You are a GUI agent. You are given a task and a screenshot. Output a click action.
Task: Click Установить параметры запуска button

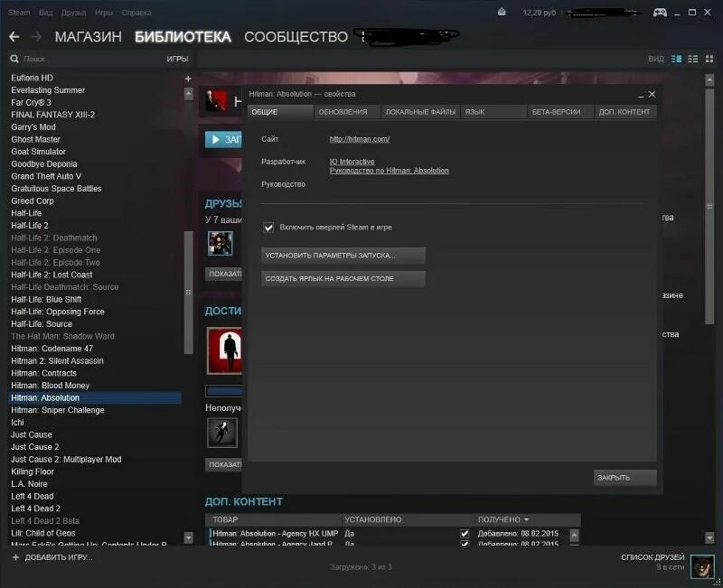[343, 256]
